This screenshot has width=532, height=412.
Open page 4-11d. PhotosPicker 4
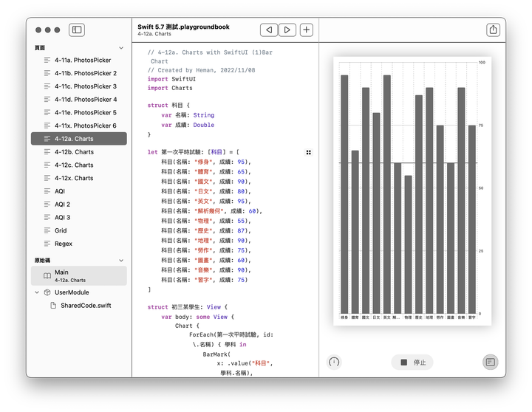click(x=79, y=100)
